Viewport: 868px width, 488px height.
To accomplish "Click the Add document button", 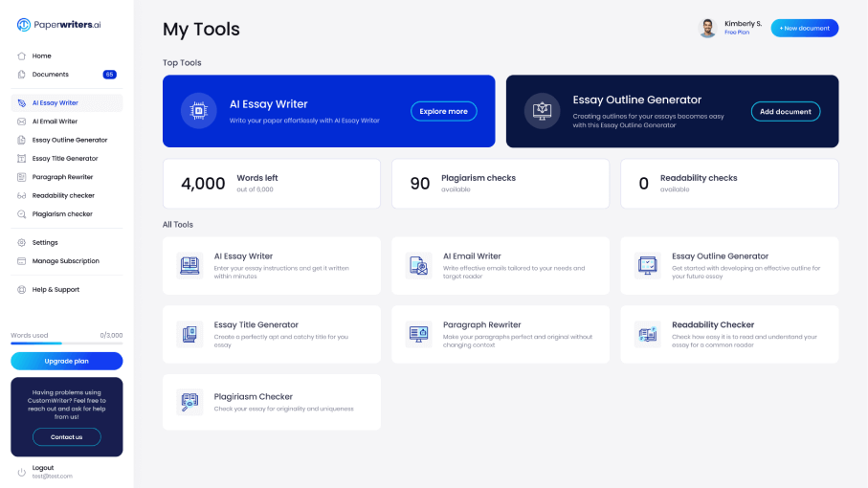I will [x=785, y=111].
